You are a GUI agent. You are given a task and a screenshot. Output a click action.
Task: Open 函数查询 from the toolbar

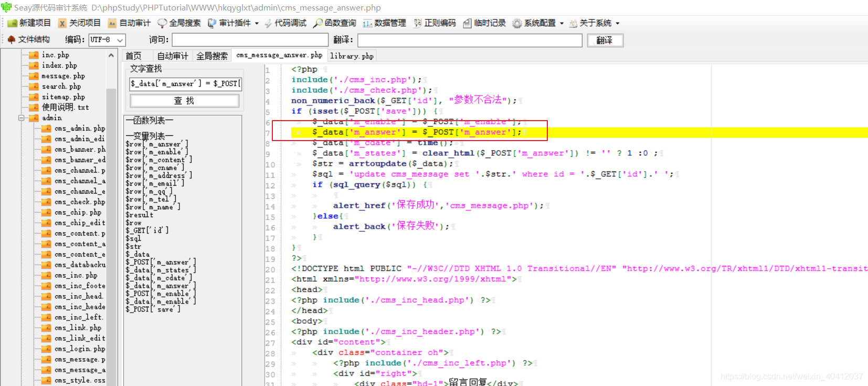pyautogui.click(x=335, y=23)
